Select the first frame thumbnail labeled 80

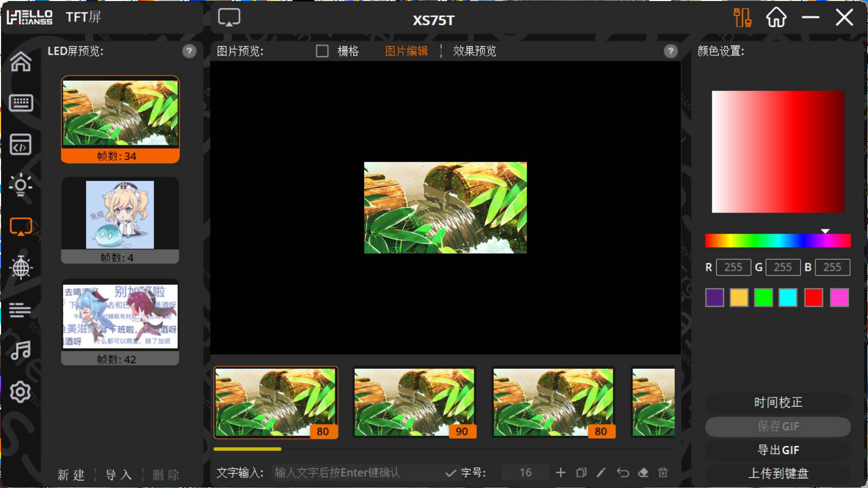276,402
